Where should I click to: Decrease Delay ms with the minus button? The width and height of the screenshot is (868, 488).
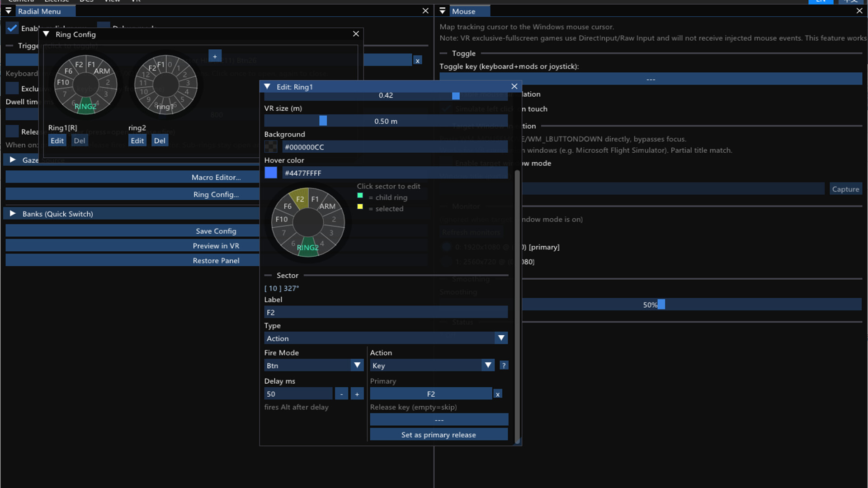click(341, 394)
